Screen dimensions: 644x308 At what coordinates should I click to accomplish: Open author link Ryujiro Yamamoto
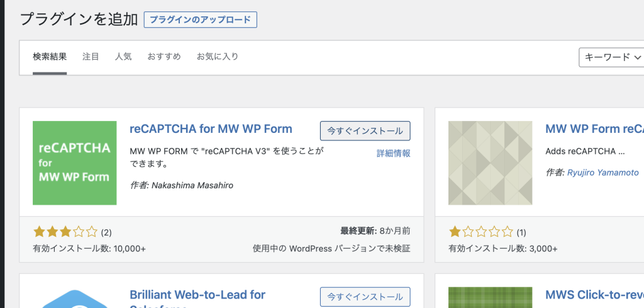coord(603,173)
